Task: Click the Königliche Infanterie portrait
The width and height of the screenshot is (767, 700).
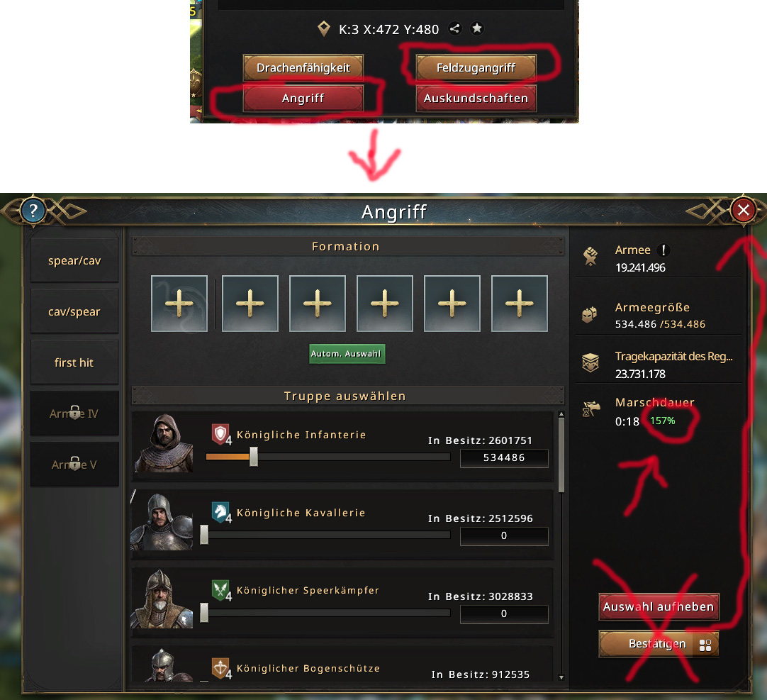Action: point(164,443)
